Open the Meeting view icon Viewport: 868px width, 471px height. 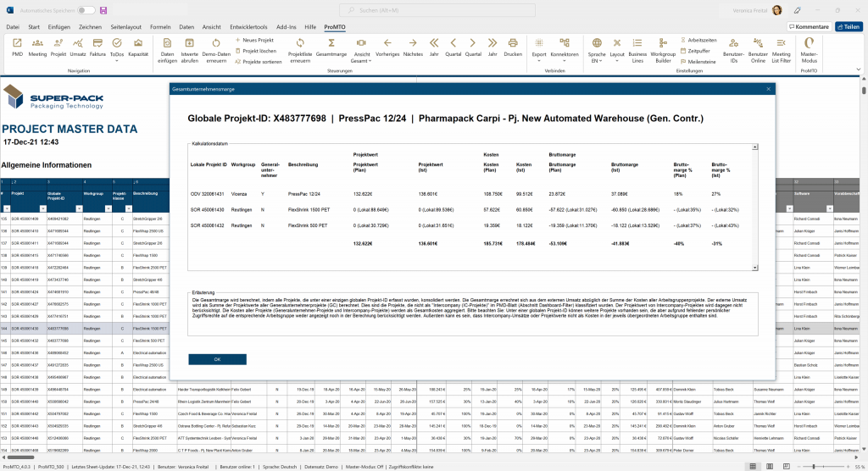click(x=37, y=45)
